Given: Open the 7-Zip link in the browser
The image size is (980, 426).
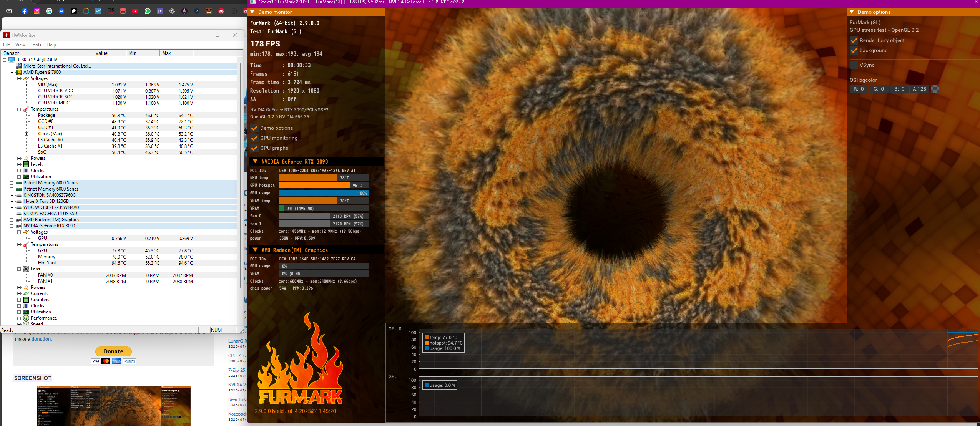Looking at the screenshot, I should (237, 370).
